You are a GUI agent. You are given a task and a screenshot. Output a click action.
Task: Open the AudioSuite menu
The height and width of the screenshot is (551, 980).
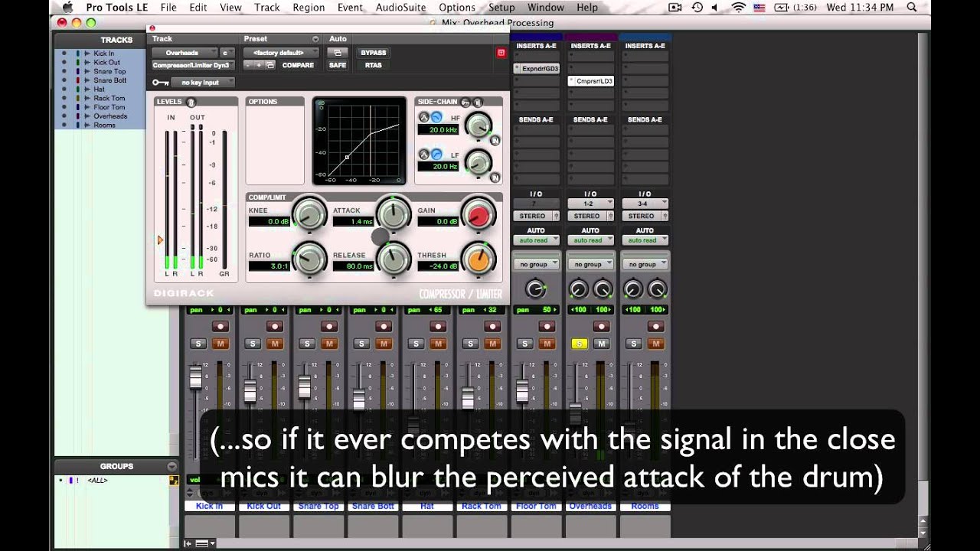click(x=400, y=7)
